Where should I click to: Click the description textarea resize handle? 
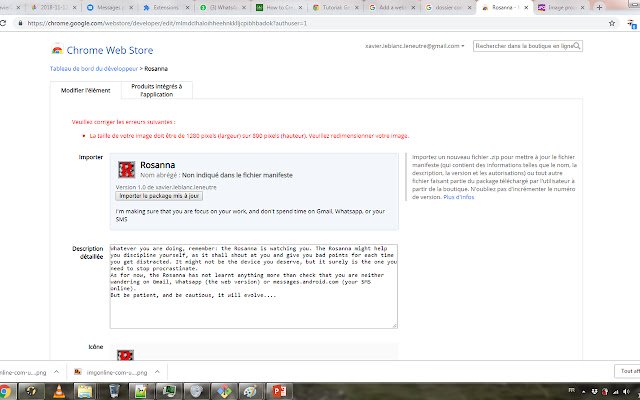[395, 325]
